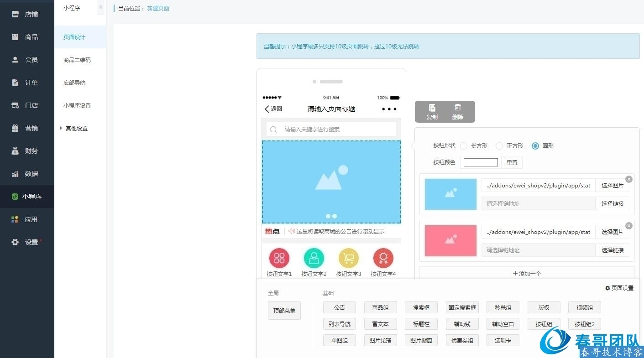Screen dimensions: 644x358
Task: Add the 优惠券组 component
Action: pyautogui.click(x=462, y=340)
